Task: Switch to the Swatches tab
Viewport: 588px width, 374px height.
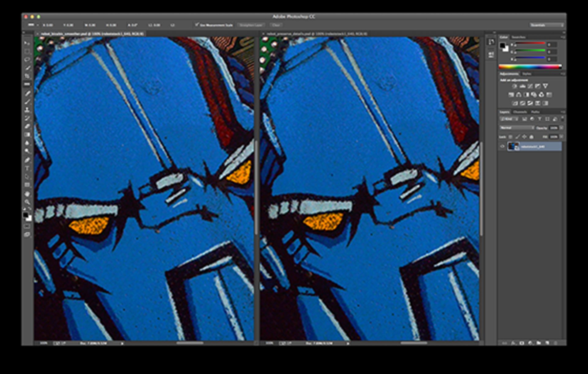Action: [519, 37]
